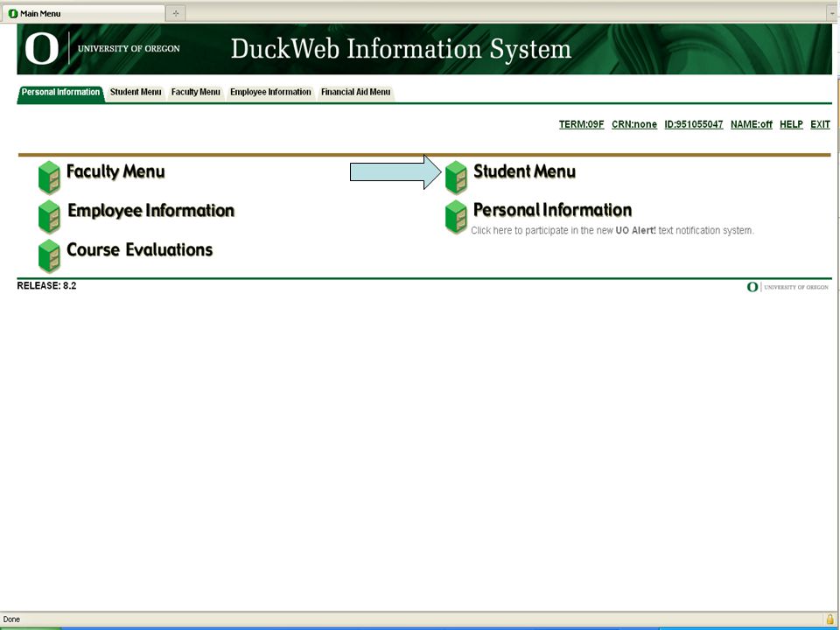Image resolution: width=840 pixels, height=630 pixels.
Task: Switch to the Personal Information tab
Action: click(60, 92)
